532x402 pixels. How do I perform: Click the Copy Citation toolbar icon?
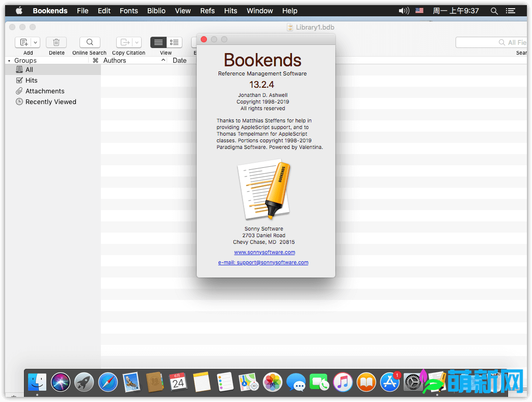click(125, 42)
